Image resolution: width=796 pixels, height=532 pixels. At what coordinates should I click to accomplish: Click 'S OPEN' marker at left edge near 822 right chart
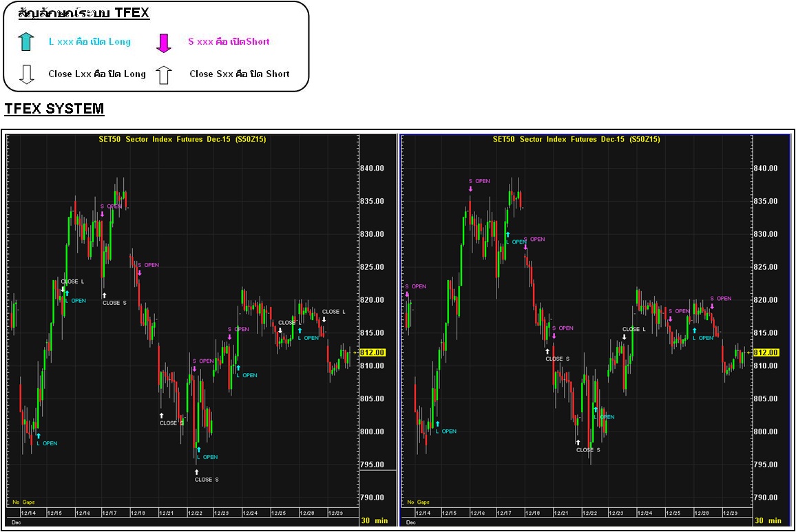416,286
